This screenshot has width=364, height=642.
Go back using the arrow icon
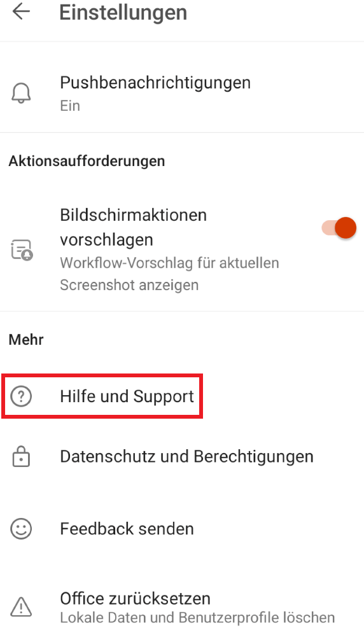[21, 11]
